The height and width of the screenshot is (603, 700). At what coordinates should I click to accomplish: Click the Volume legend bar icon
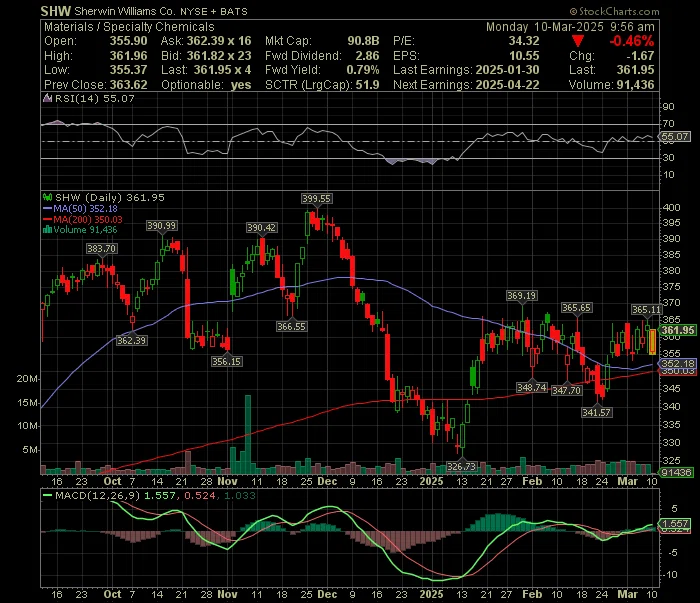(47, 230)
